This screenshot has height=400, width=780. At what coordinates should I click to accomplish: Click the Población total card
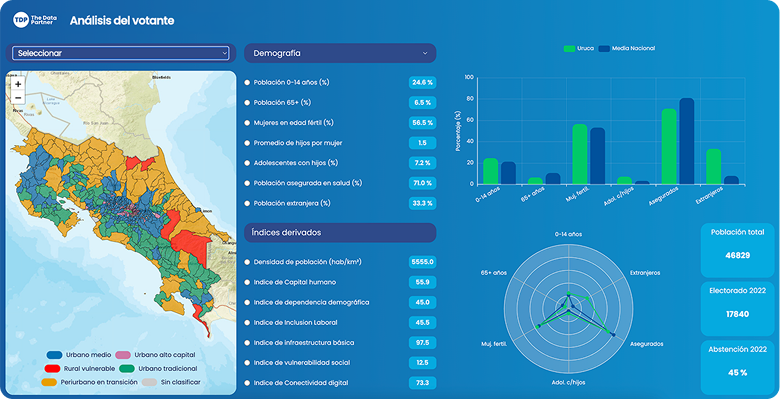click(x=737, y=246)
